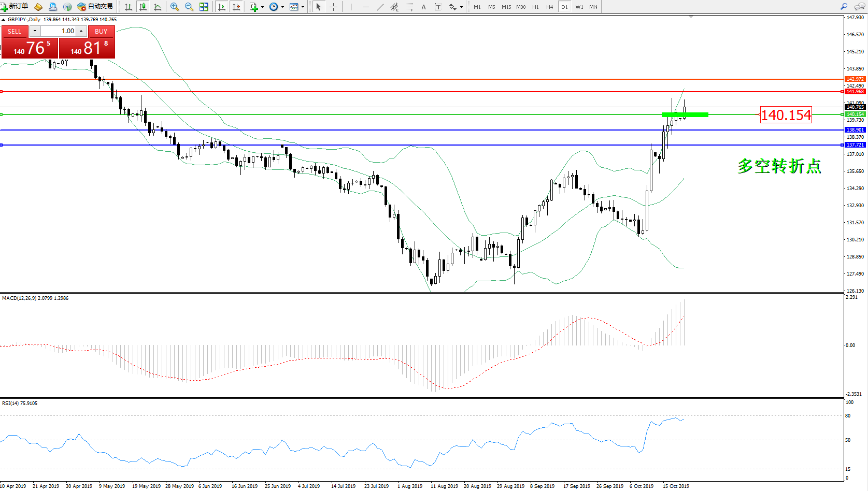This screenshot has height=491, width=868.
Task: Select the Crosshair tool
Action: tap(333, 7)
